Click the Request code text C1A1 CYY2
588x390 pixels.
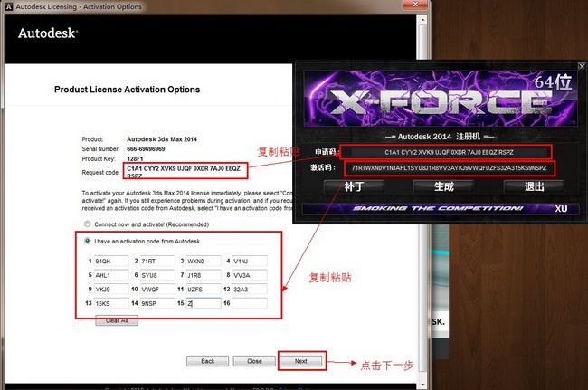click(184, 172)
